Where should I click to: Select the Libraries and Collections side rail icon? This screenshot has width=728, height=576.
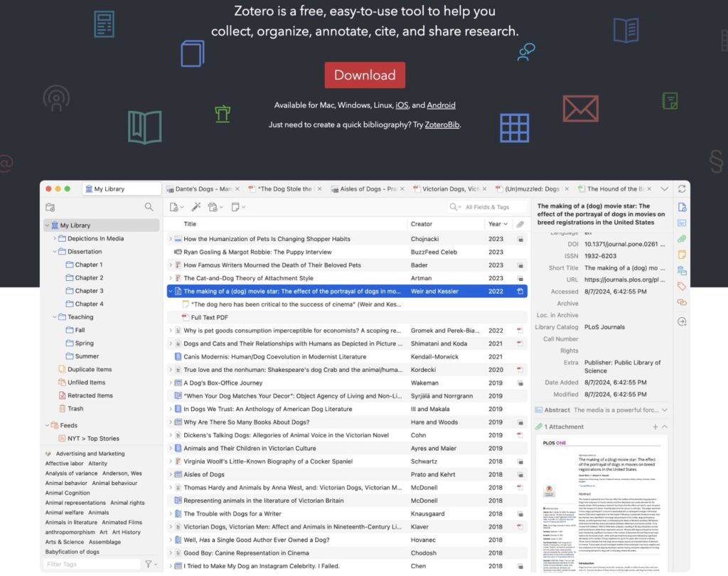coord(682,270)
